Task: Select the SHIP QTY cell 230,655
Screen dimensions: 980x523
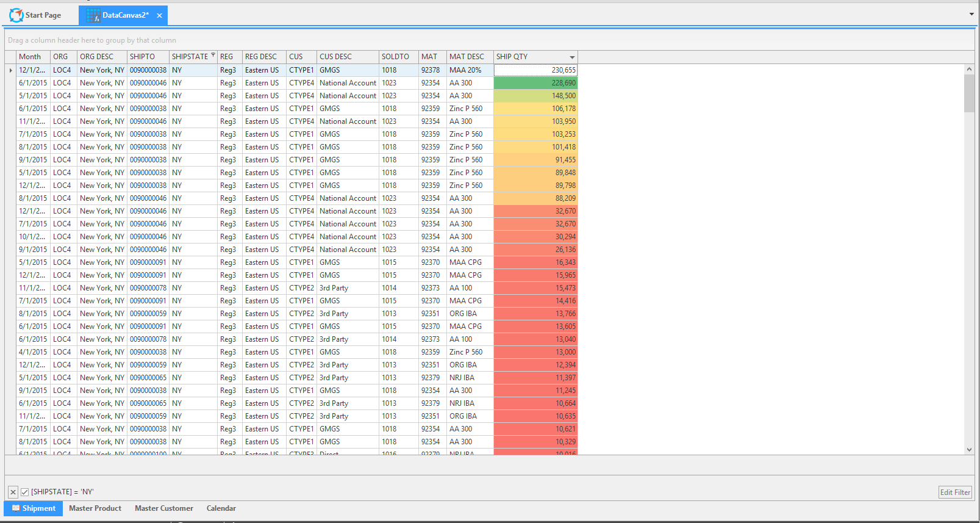Action: tap(535, 70)
